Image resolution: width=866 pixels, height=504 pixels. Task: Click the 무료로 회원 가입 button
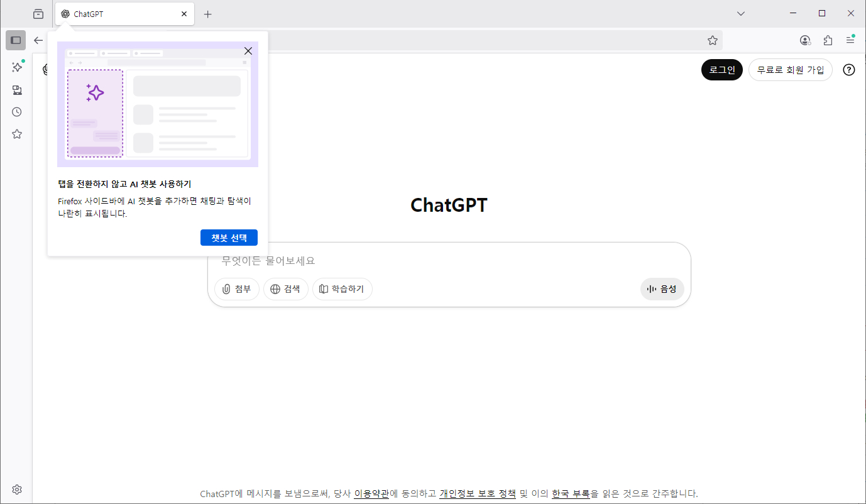coord(790,70)
